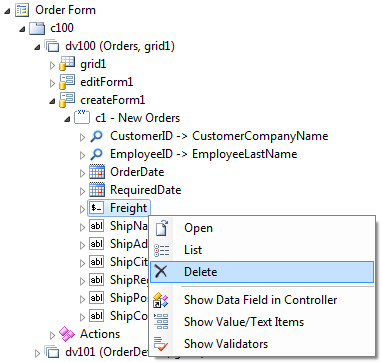Expand the grid1 node
The image size is (382, 362).
(52, 65)
